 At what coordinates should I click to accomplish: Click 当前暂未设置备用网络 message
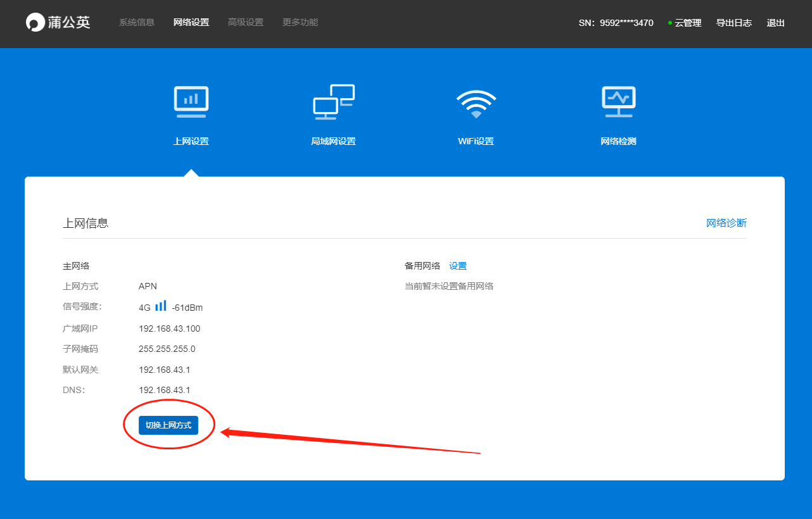coord(449,286)
